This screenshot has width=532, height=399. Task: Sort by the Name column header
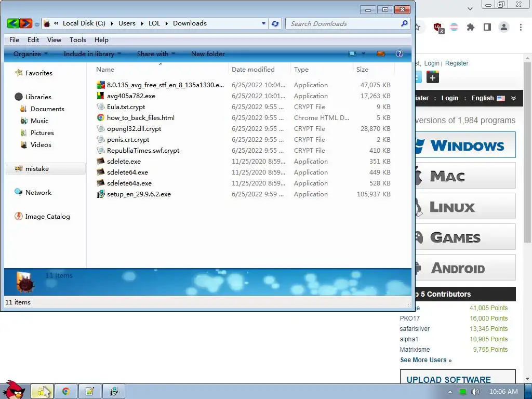tap(105, 69)
